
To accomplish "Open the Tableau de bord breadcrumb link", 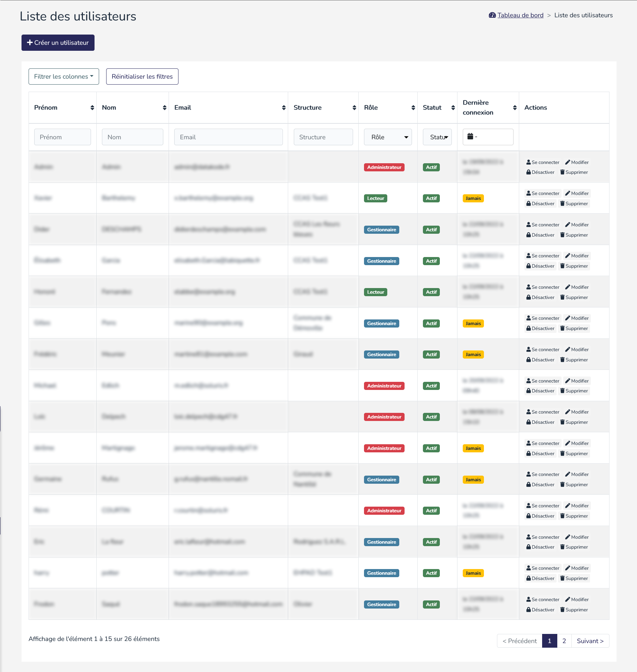I will tap(520, 15).
